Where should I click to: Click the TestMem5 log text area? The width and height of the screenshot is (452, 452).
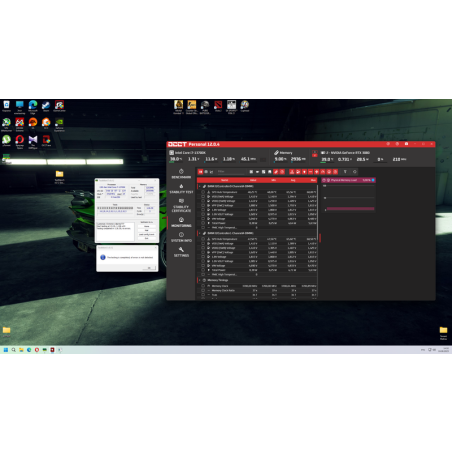[x=115, y=232]
